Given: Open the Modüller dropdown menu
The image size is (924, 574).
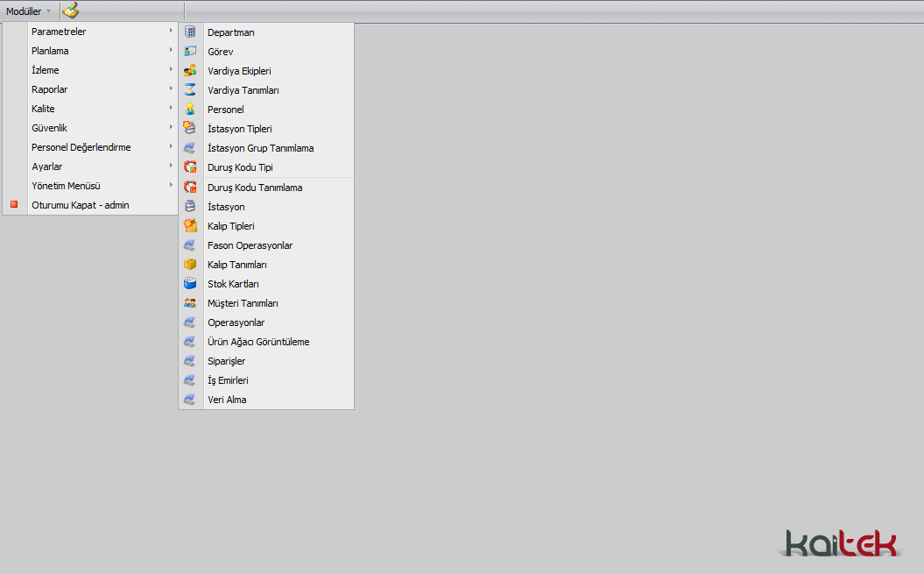Looking at the screenshot, I should tap(28, 11).
